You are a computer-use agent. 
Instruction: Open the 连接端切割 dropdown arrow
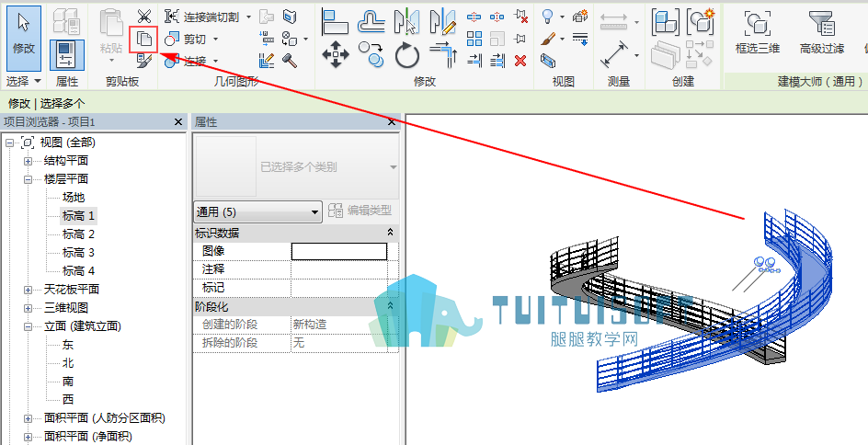[248, 17]
